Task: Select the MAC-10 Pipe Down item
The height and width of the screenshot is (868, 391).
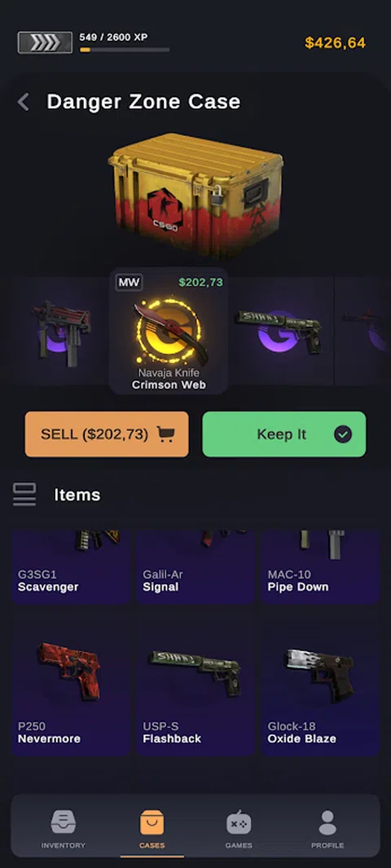Action: point(320,566)
